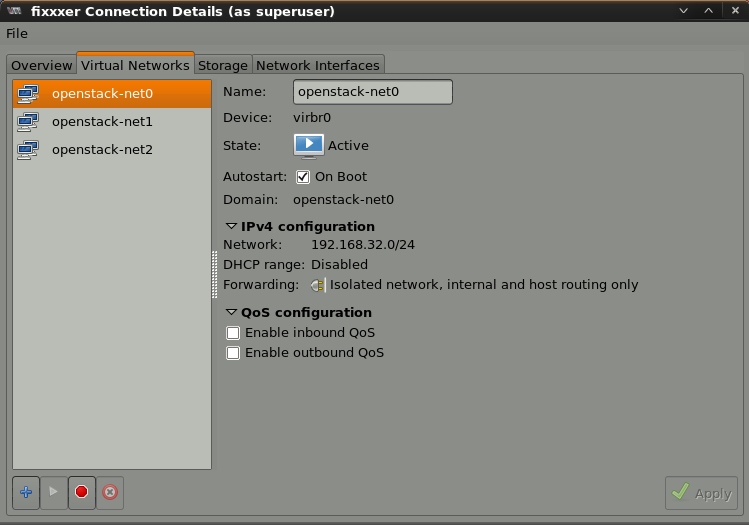Click the openstack-net0 network icon
Screen dimensions: 749x525
click(x=28, y=94)
